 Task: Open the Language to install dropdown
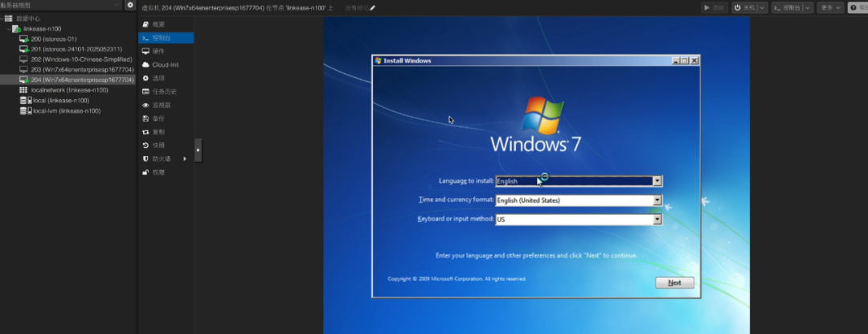[x=657, y=181]
